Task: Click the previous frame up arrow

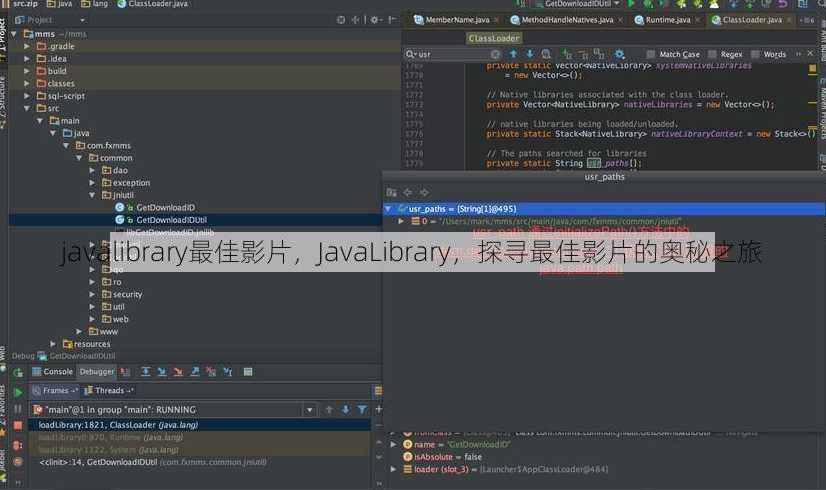Action: tap(329, 409)
